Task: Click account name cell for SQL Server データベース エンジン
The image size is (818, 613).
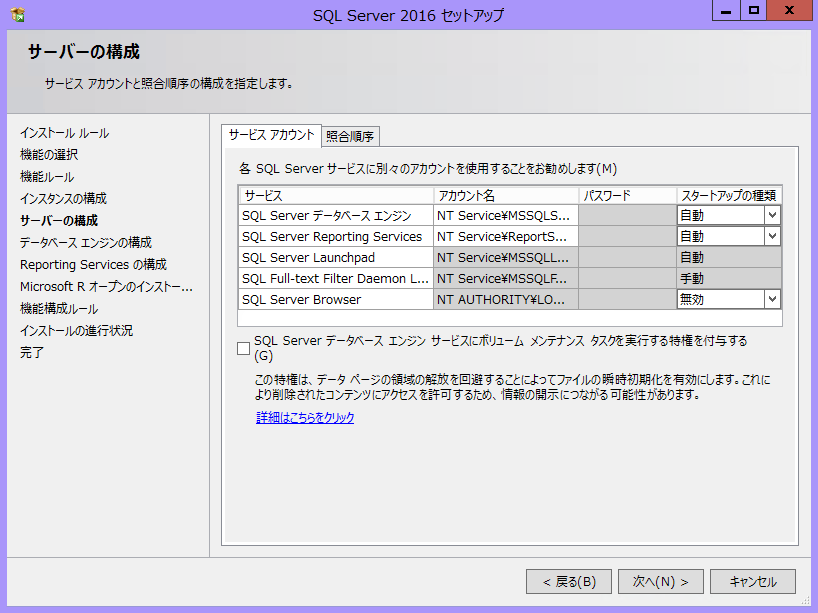Action: pyautogui.click(x=505, y=215)
